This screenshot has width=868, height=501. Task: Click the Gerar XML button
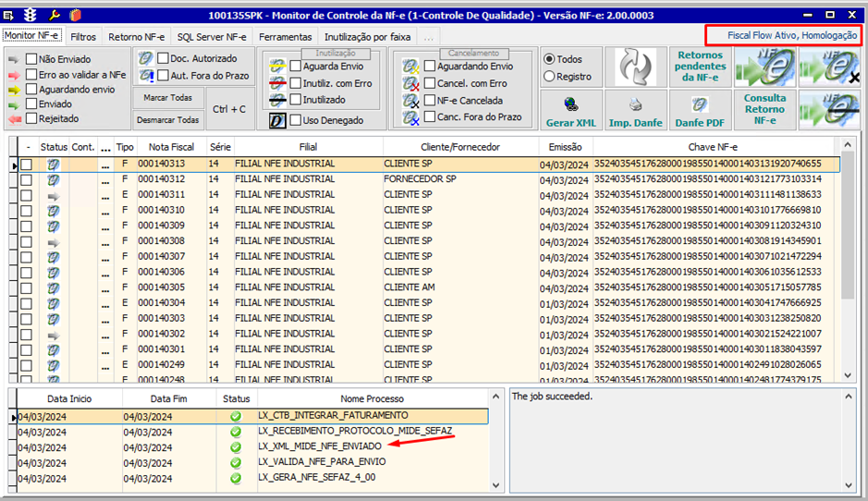click(x=570, y=110)
